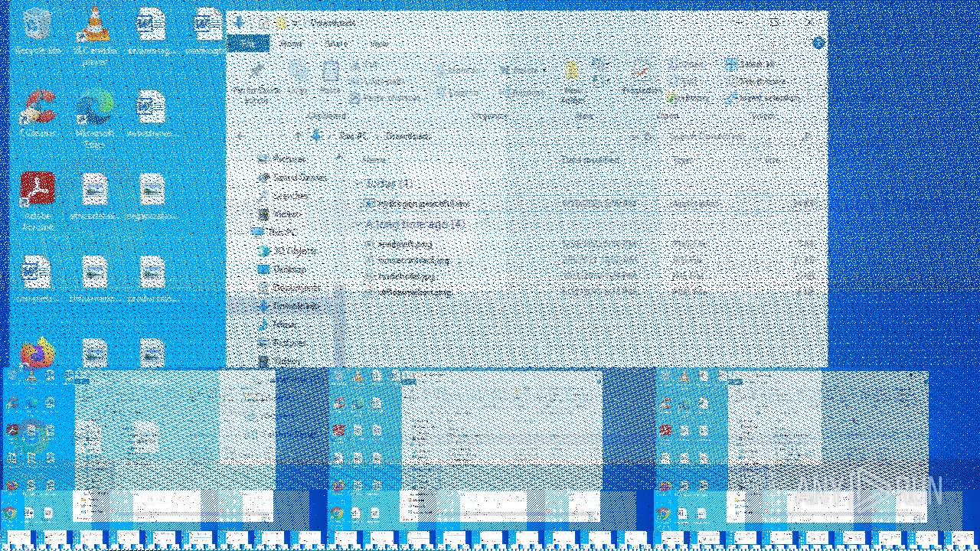Go back with Explorer Back arrow
Screen dimensions: 980x551
pos(241,136)
